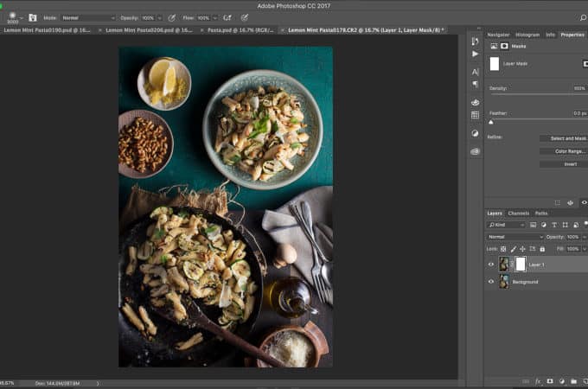Switch to the Paths tab

pyautogui.click(x=541, y=214)
